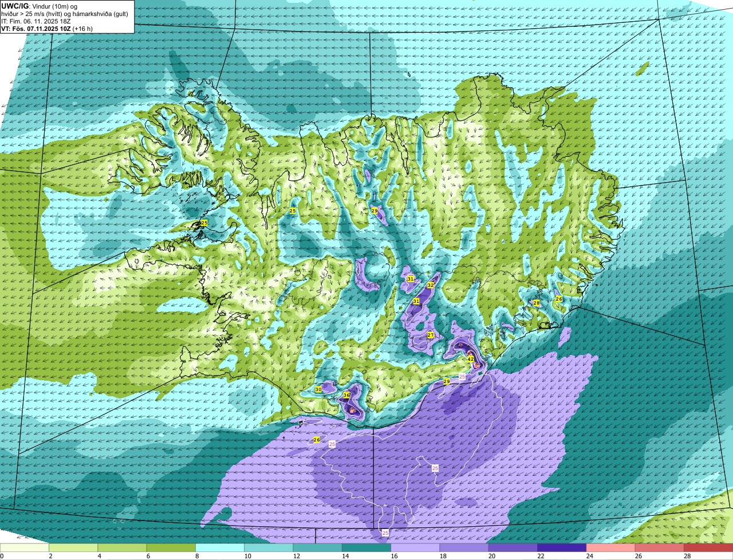Click the 2–4 m/s light green legend swatch
The image size is (733, 560).
click(73, 548)
